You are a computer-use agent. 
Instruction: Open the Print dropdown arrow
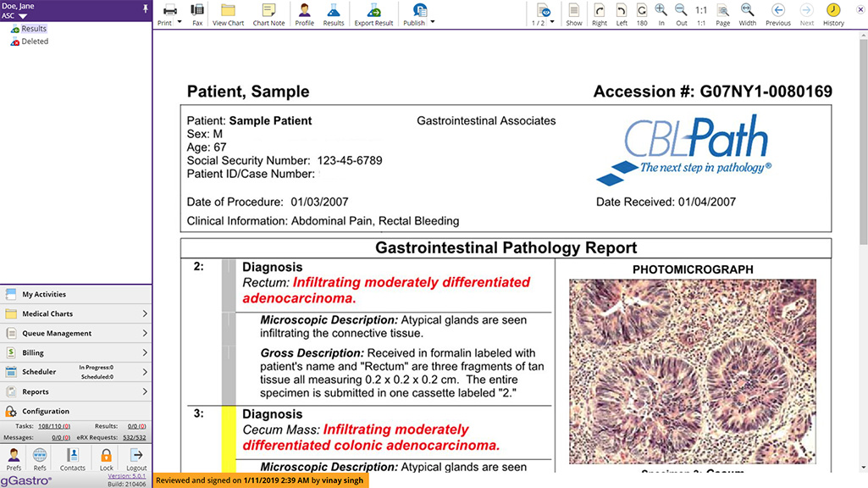[x=180, y=20]
